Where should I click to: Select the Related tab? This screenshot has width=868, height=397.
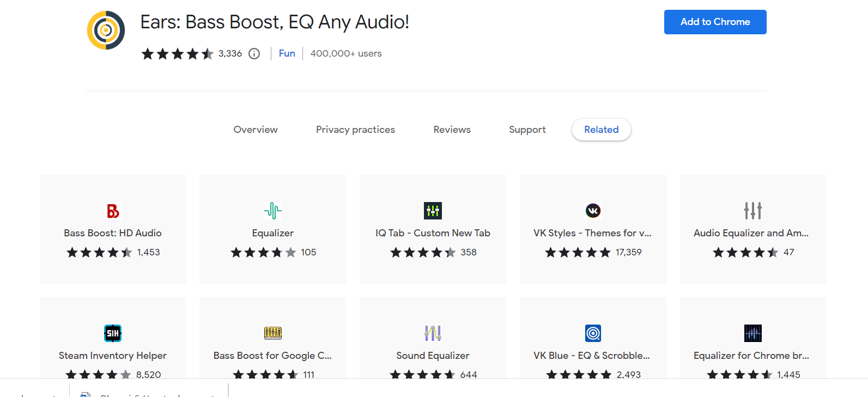[602, 130]
